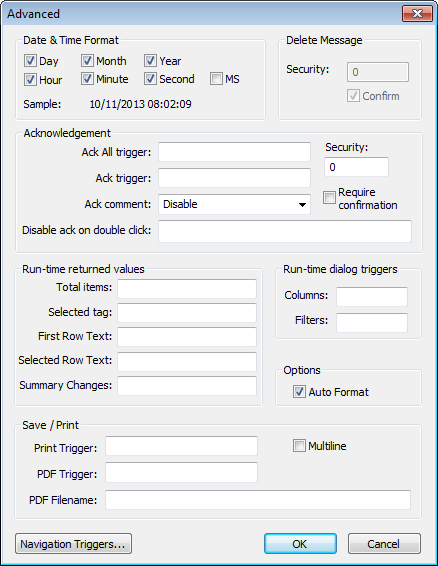
Task: Click the Cancel button
Action: 384,544
